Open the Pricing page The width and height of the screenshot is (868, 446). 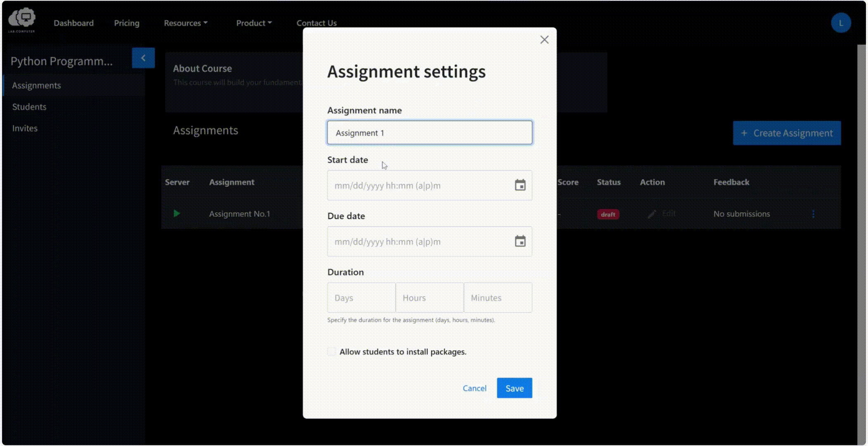127,23
